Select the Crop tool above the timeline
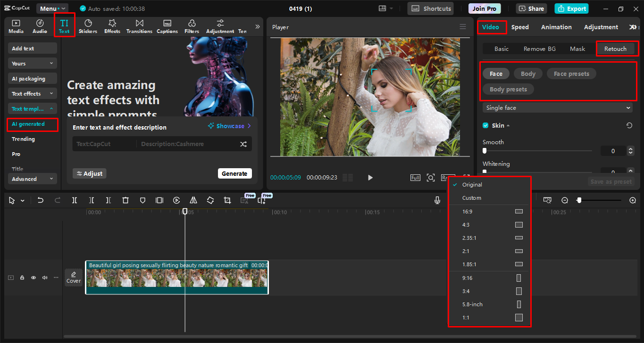The height and width of the screenshot is (343, 644). (227, 200)
